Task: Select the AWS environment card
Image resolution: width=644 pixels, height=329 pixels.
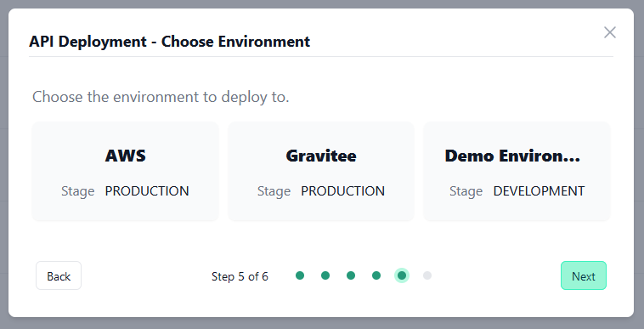Action: coord(125,172)
